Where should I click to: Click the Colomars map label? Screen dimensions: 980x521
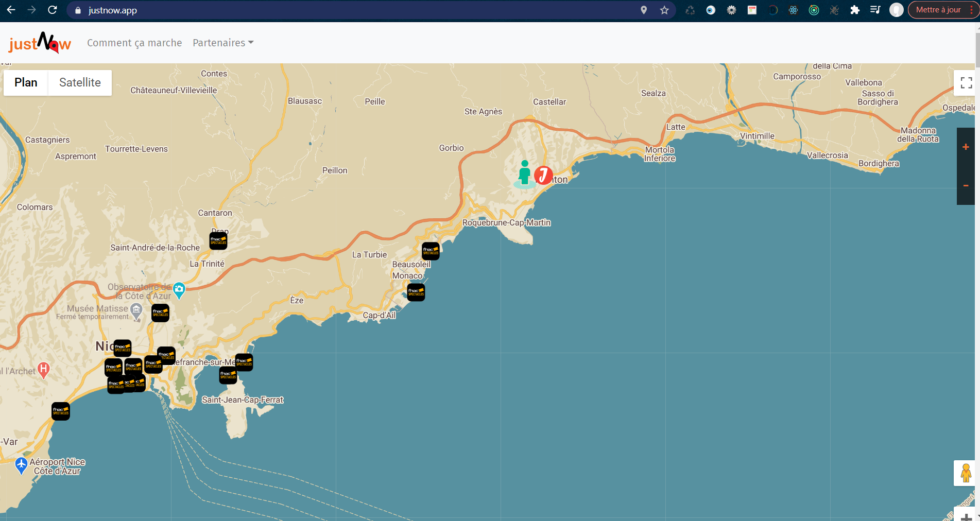[35, 207]
